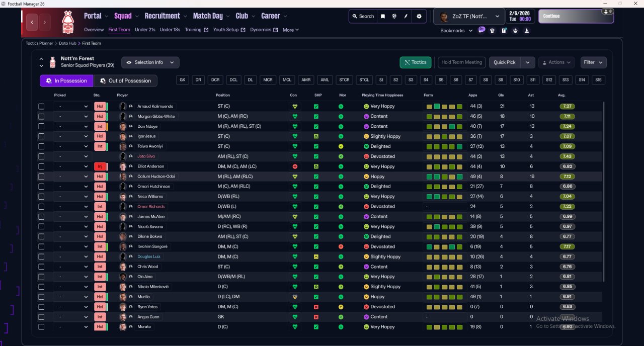Switch to Out of Possession view
The height and width of the screenshot is (346, 644).
point(125,81)
